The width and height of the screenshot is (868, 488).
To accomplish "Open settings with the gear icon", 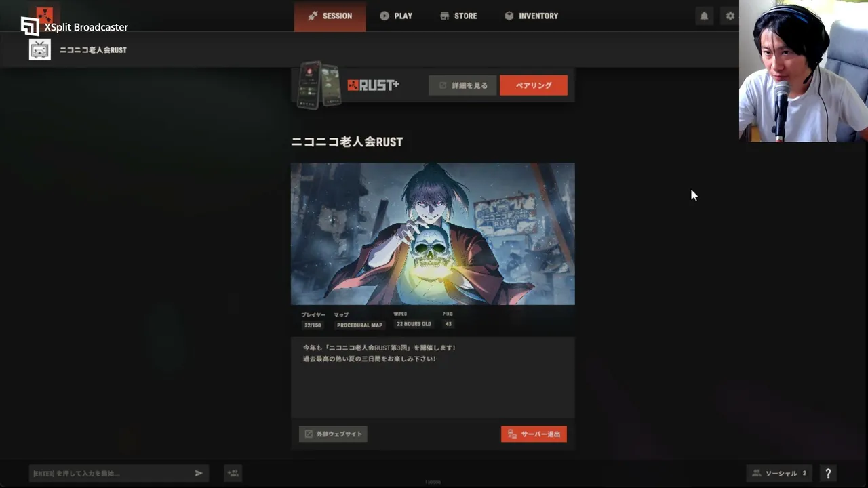I will coord(730,16).
